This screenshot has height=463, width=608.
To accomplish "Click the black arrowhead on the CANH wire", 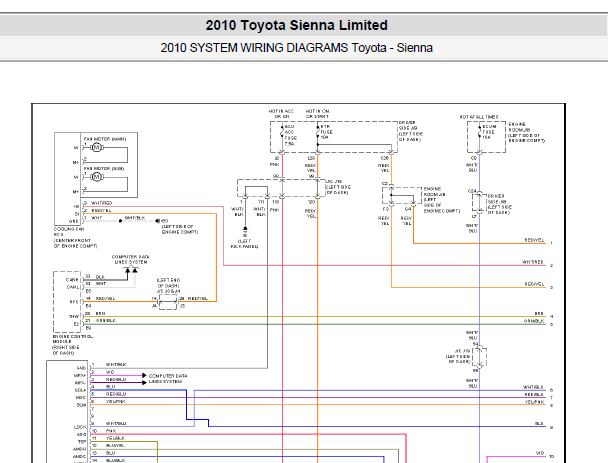I will pyautogui.click(x=128, y=270).
